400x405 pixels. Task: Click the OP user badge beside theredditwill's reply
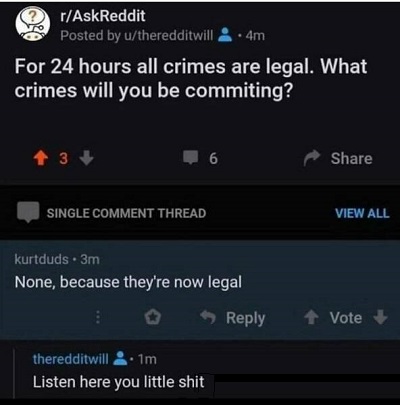(120, 359)
